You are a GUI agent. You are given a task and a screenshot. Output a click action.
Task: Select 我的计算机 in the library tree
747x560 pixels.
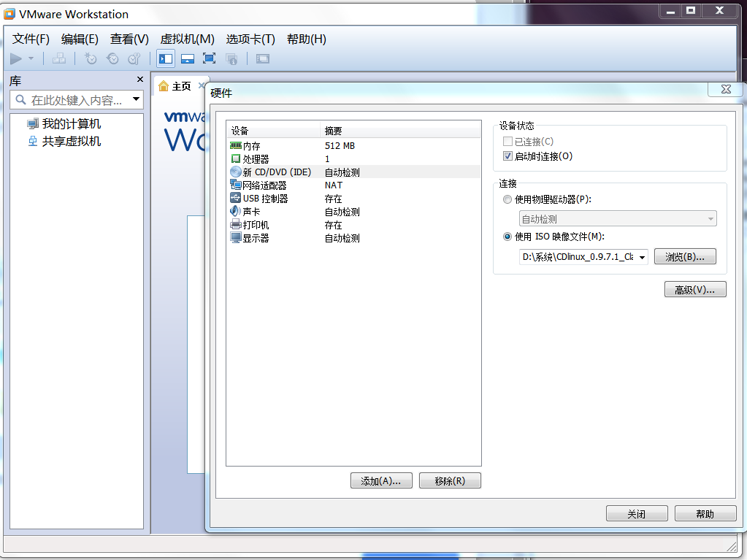click(64, 124)
